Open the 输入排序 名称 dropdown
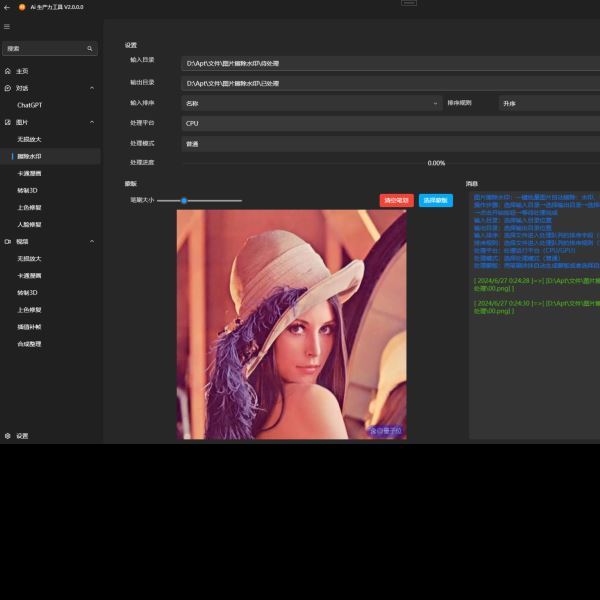 (311, 103)
